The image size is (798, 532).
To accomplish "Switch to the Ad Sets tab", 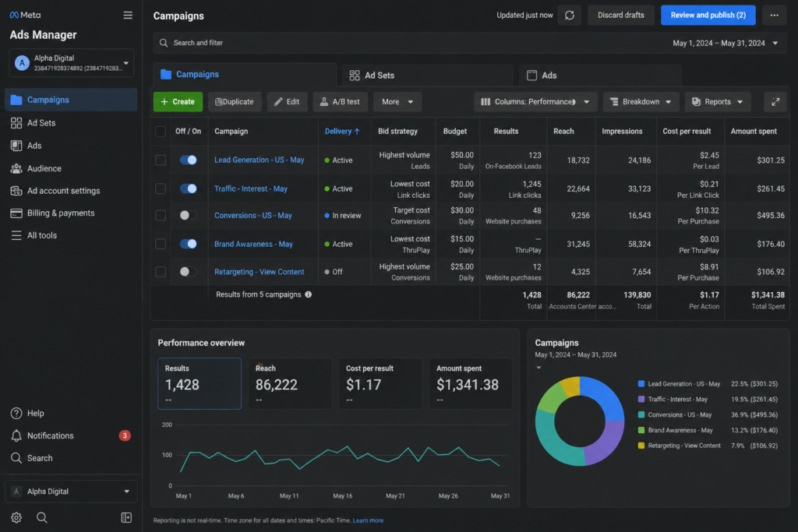I will coord(428,76).
